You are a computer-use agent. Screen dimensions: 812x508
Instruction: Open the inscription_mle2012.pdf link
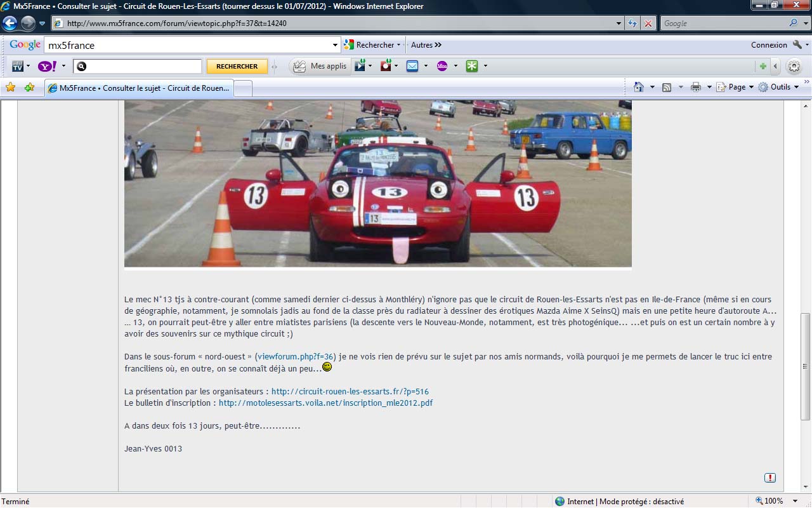pyautogui.click(x=326, y=403)
